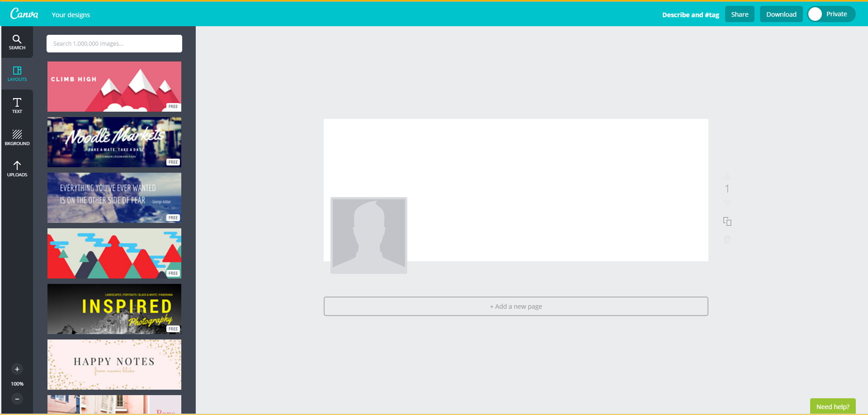Select the Happy Notes layout
The height and width of the screenshot is (415, 868).
coord(114,364)
